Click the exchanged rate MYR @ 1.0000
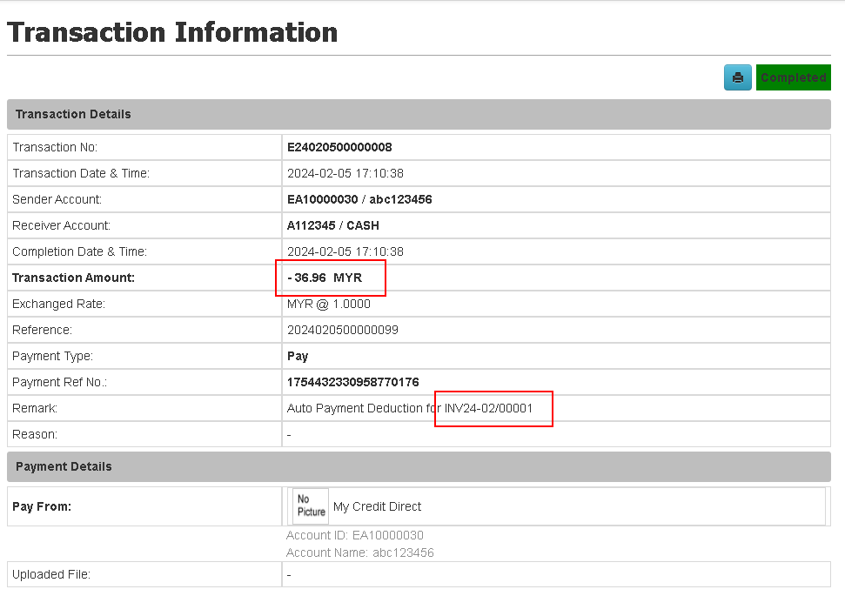 (329, 304)
